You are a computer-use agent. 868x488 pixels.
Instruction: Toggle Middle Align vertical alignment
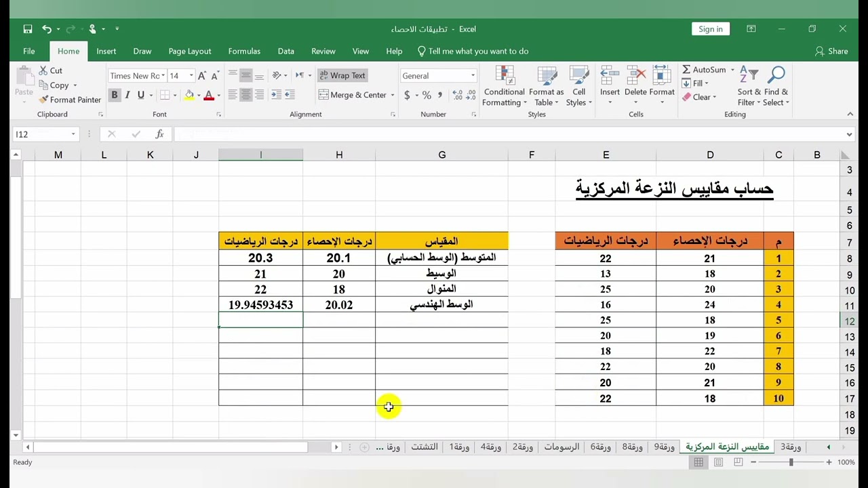[245, 76]
